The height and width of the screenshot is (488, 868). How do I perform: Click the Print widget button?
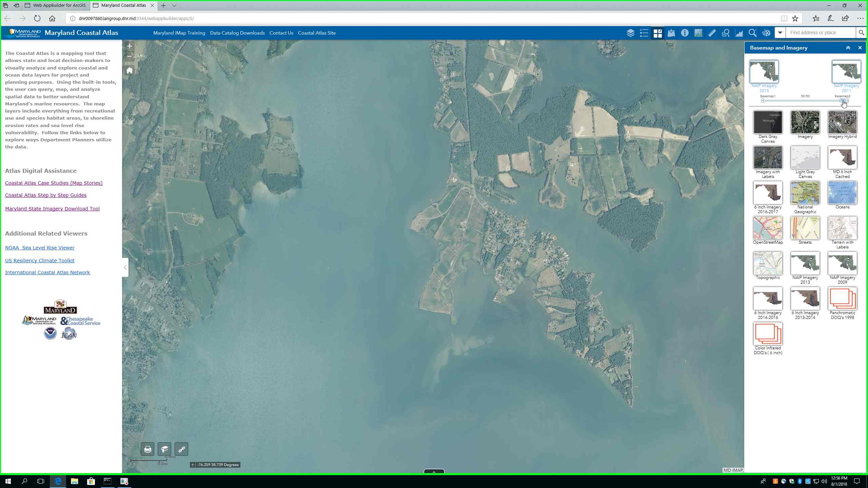pyautogui.click(x=147, y=449)
